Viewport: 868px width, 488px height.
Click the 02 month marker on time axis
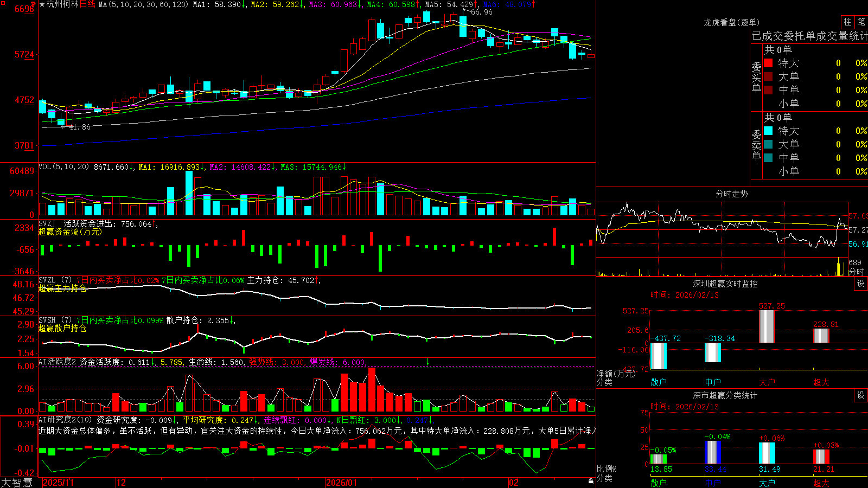[x=514, y=483]
